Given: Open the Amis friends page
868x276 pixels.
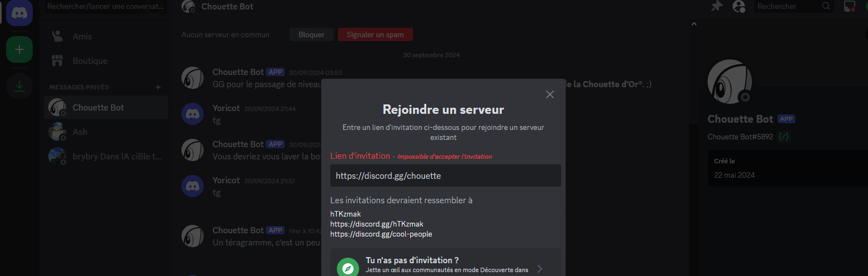Looking at the screenshot, I should pos(105,36).
